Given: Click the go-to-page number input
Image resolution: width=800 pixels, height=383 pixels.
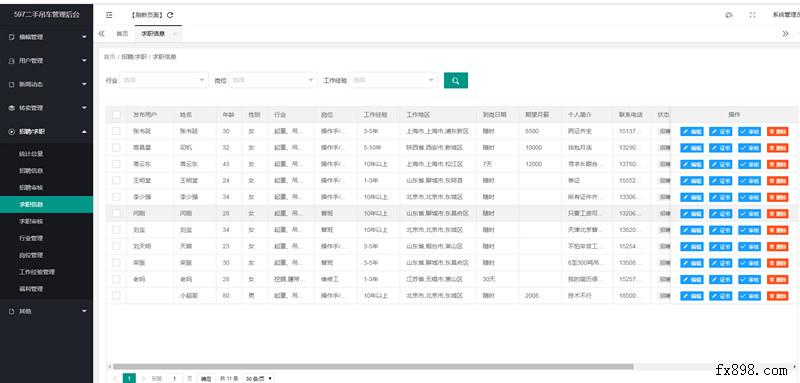Looking at the screenshot, I should (x=174, y=379).
